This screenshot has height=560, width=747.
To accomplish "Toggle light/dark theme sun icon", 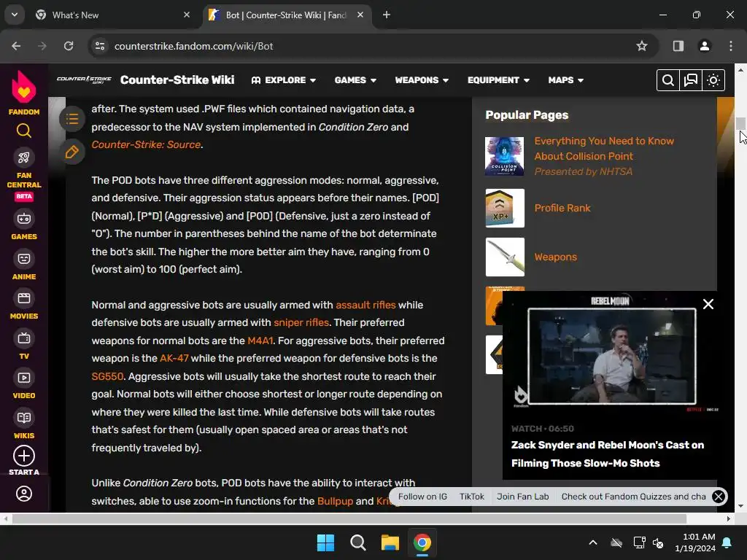I will tap(713, 80).
